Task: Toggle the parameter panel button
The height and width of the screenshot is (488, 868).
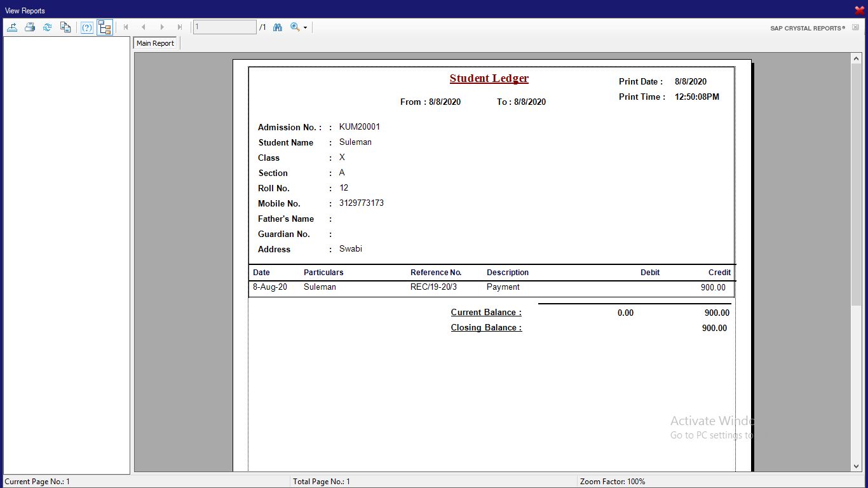Action: pos(87,27)
